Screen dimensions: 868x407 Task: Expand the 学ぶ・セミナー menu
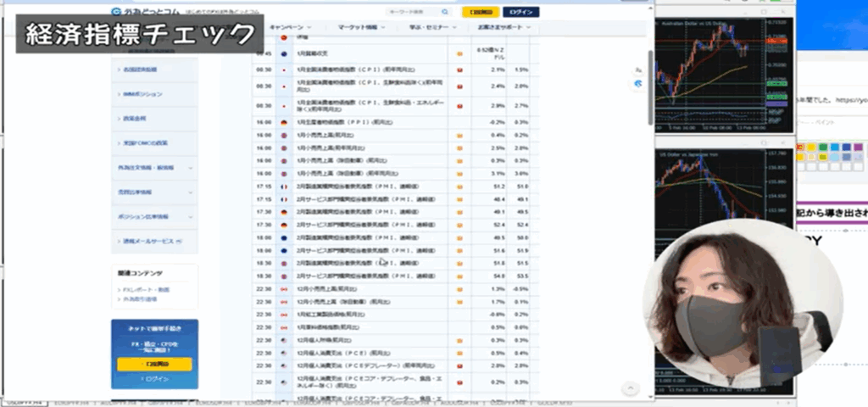click(x=432, y=27)
